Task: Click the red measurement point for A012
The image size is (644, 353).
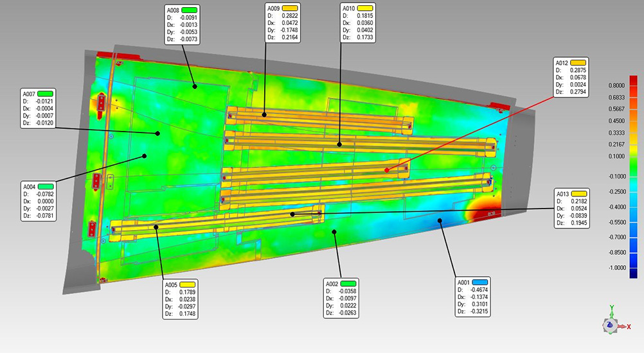Action: pos(386,170)
